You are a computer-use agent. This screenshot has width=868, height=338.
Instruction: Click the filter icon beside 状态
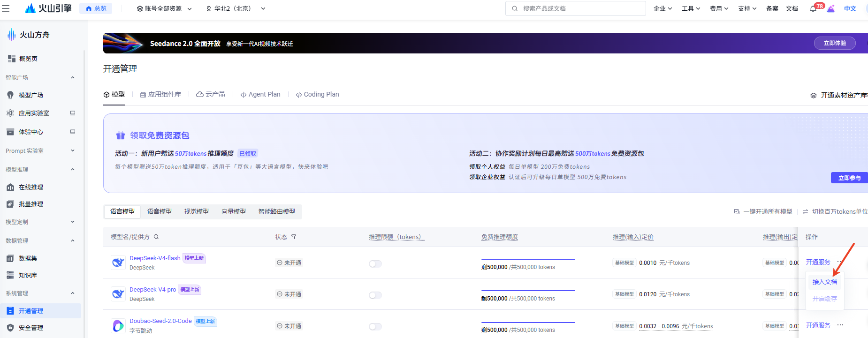coord(294,237)
